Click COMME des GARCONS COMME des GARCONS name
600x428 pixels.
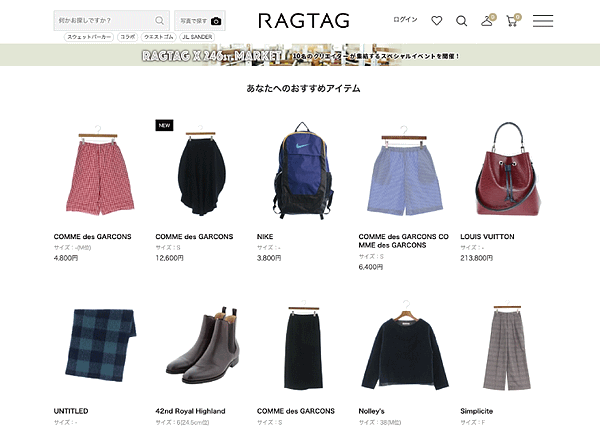(403, 241)
